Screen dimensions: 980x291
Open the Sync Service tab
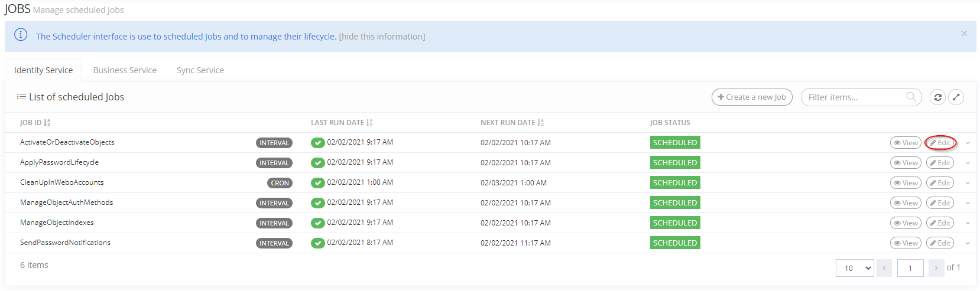click(200, 70)
